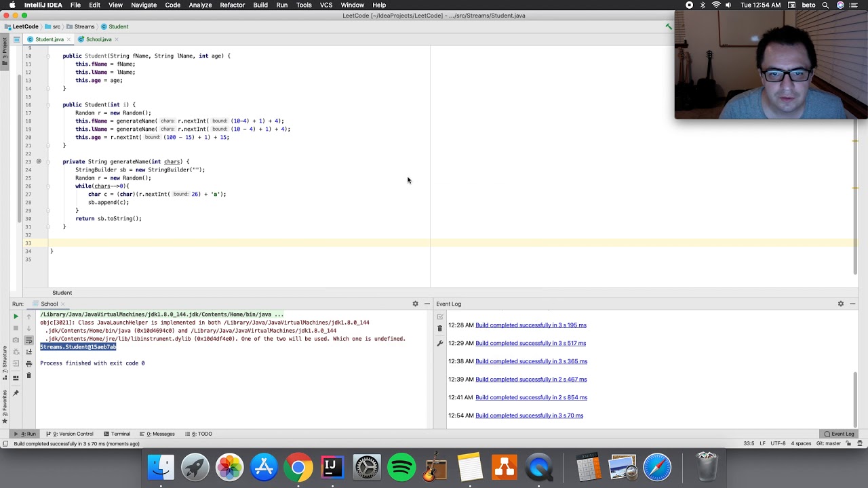The height and width of the screenshot is (488, 868).
Task: Change the 4 spaces indent setting
Action: tap(801, 444)
